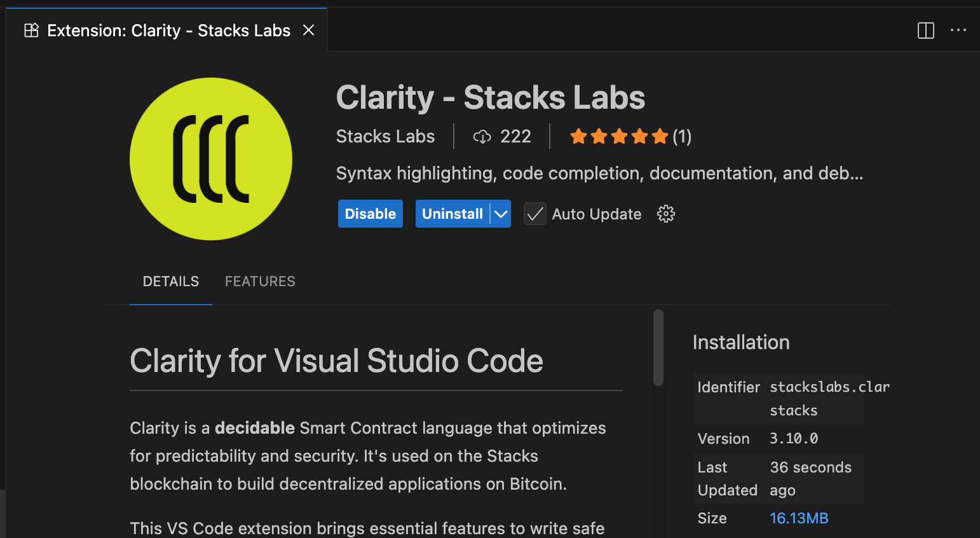Screen dimensions: 980x538
Task: Open the split editor right icon
Action: click(x=925, y=31)
